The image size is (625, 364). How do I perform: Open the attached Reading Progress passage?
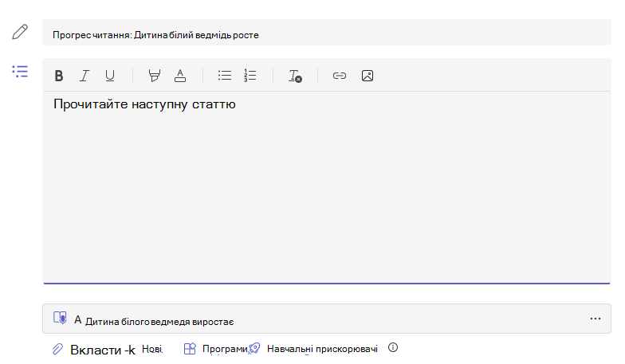coord(327,319)
